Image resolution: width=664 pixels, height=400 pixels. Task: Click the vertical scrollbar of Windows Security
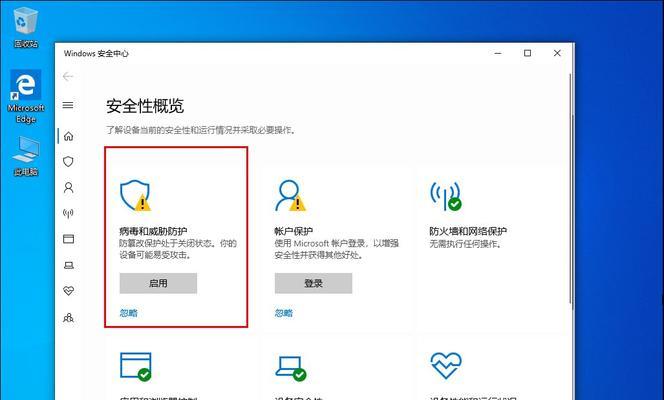tap(570, 188)
